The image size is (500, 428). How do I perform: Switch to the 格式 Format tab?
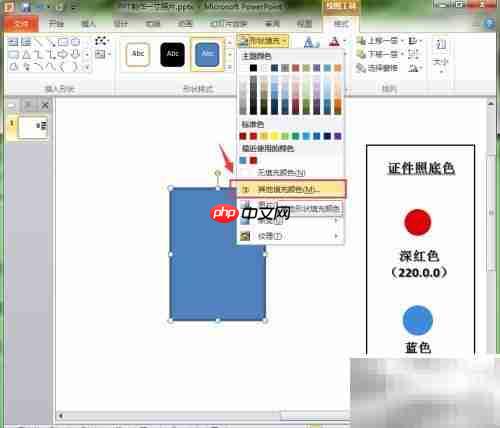click(x=341, y=24)
